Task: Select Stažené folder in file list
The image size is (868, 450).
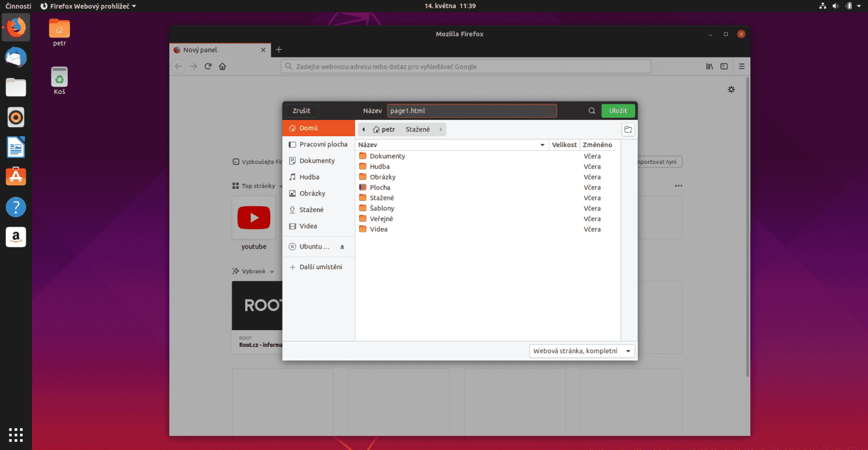Action: pos(488,198)
